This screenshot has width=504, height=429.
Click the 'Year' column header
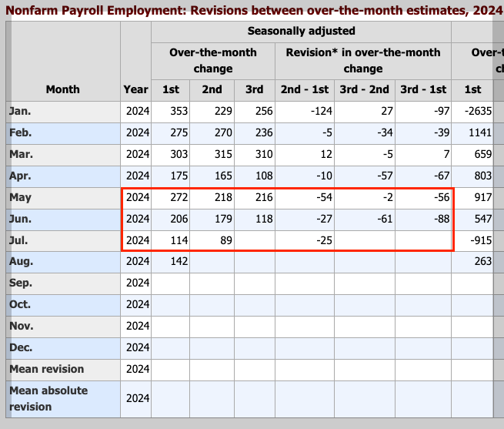click(x=135, y=89)
